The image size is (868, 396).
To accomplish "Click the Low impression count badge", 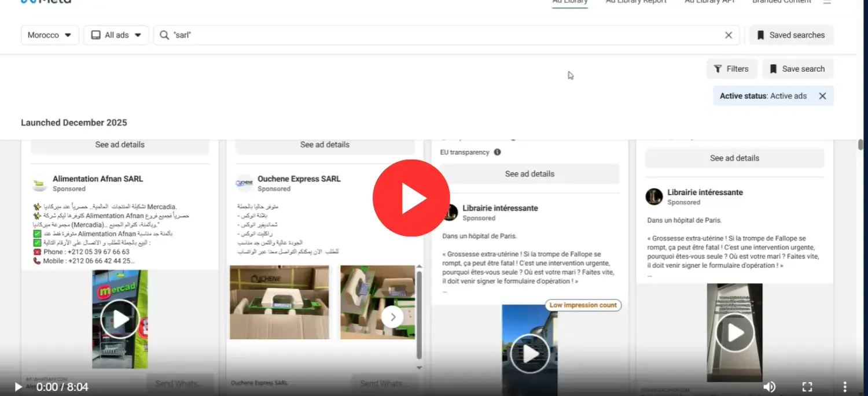I will pos(583,305).
